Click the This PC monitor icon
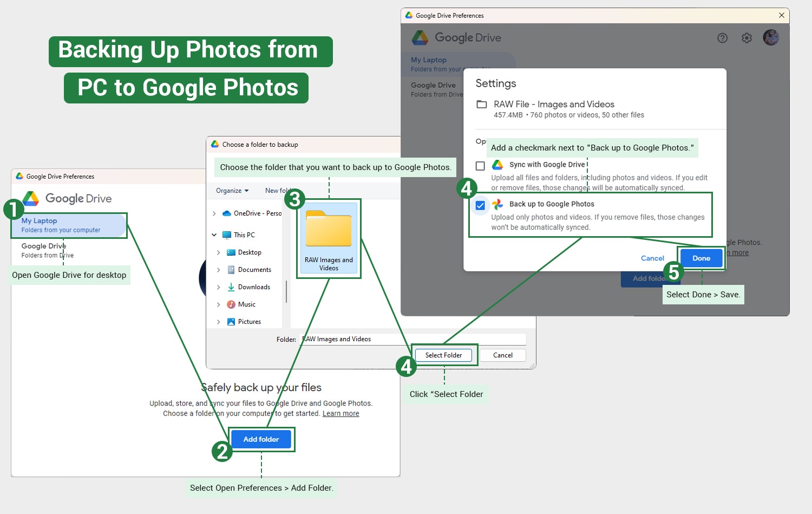 227,235
